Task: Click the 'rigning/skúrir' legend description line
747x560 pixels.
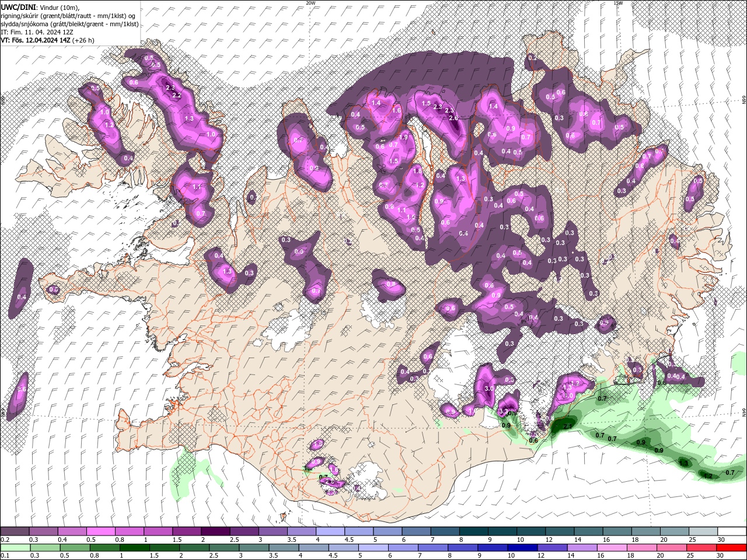Action: tap(68, 15)
